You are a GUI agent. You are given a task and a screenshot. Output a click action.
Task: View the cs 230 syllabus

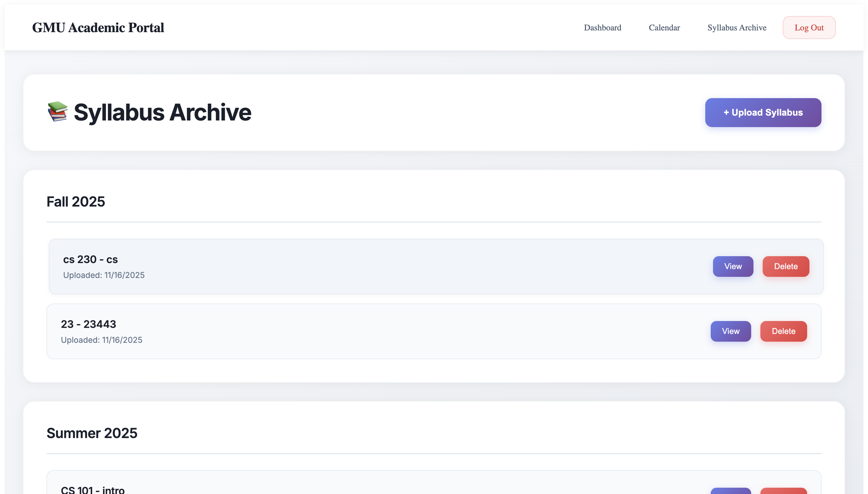click(733, 266)
